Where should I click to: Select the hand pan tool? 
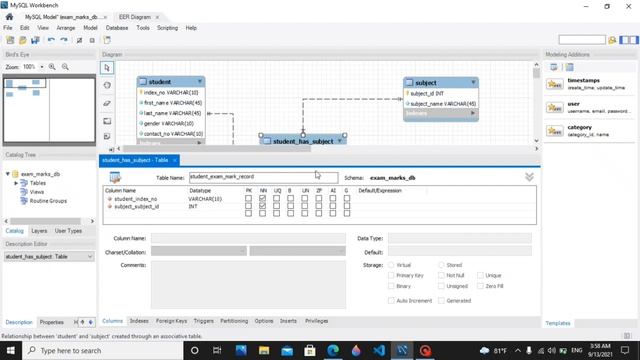click(107, 85)
